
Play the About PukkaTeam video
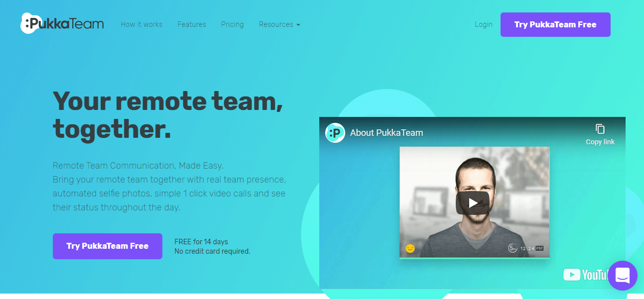(472, 202)
